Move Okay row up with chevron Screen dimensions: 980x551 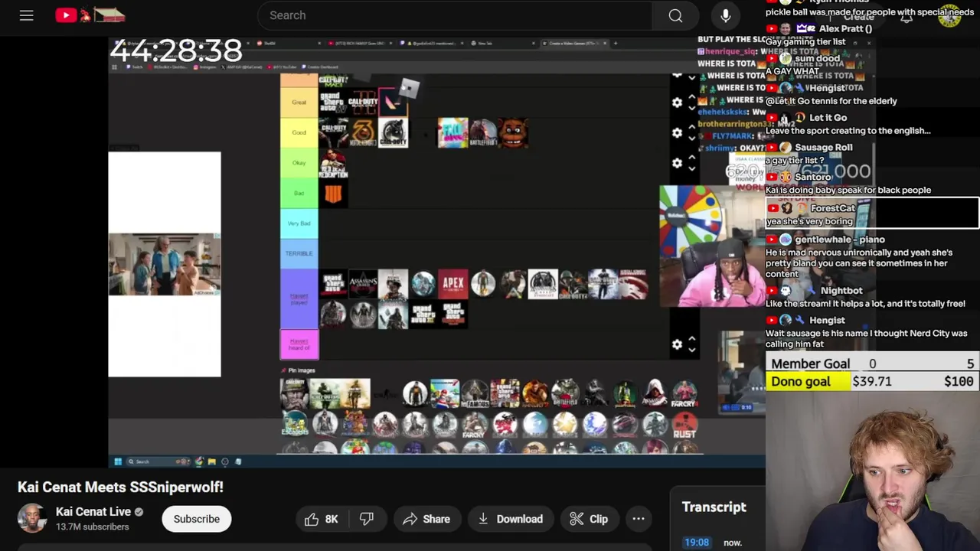coord(692,158)
